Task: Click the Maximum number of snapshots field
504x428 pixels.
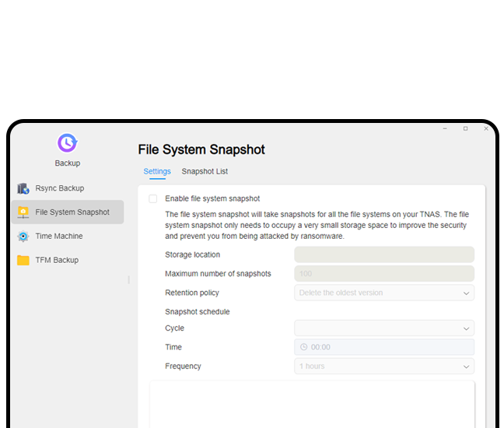Action: pos(383,274)
